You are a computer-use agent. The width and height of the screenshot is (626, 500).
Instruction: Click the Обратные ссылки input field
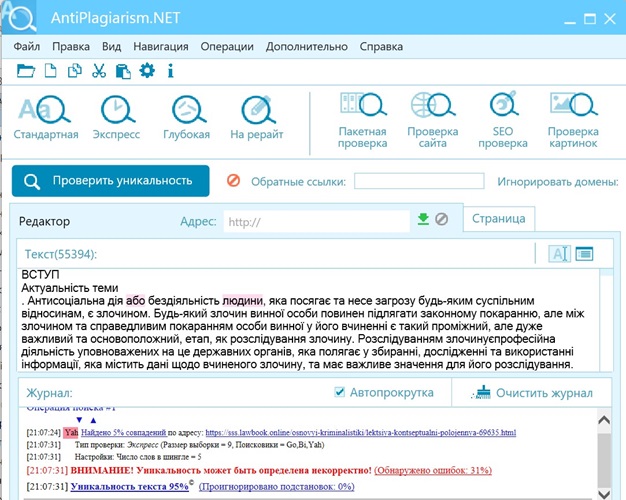(419, 181)
